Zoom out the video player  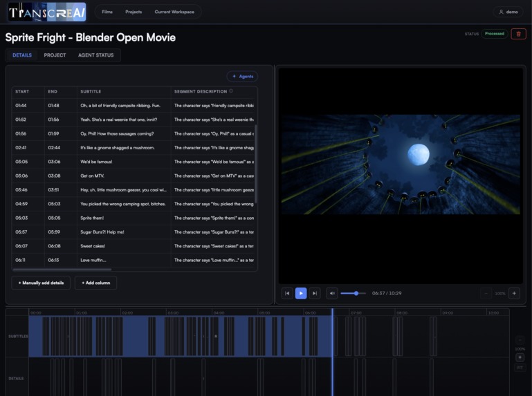(x=486, y=293)
